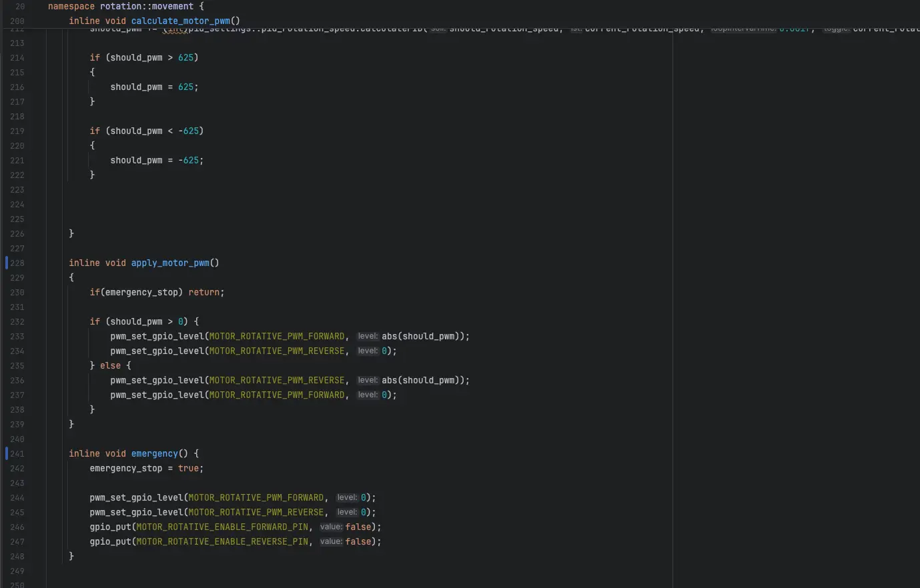
Task: Place cursor on 'if (should_pwm > 625)'
Action: pos(144,58)
